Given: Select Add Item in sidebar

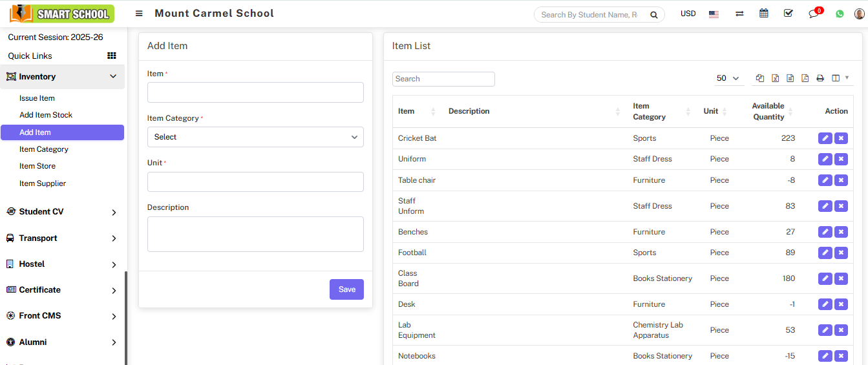Looking at the screenshot, I should pos(62,132).
